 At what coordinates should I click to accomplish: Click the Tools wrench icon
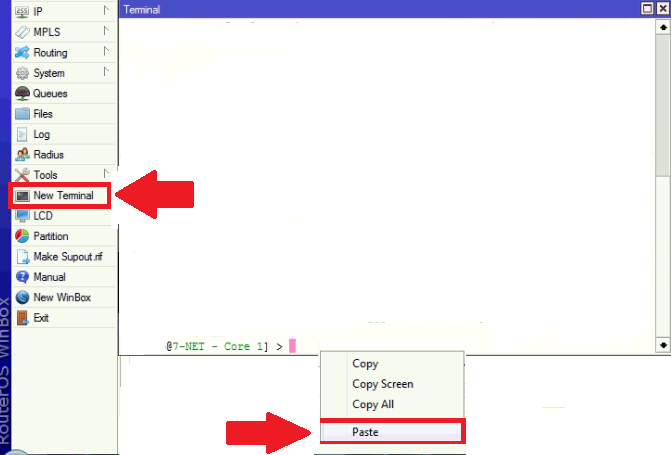coord(22,175)
